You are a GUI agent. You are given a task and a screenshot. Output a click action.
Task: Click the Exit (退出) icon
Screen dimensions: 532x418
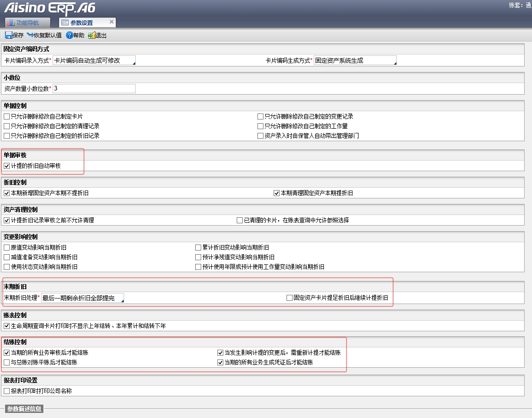pyautogui.click(x=91, y=36)
